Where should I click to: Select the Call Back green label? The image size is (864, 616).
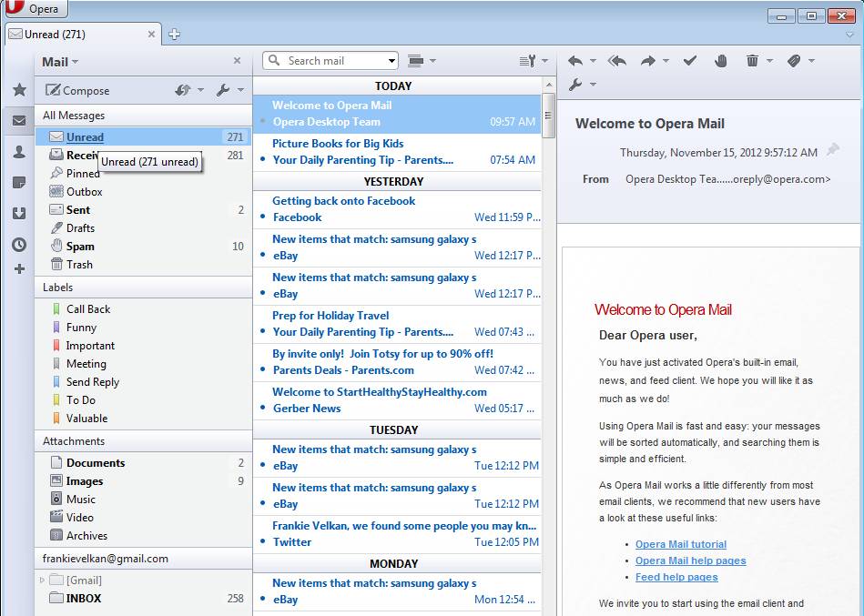point(143,308)
